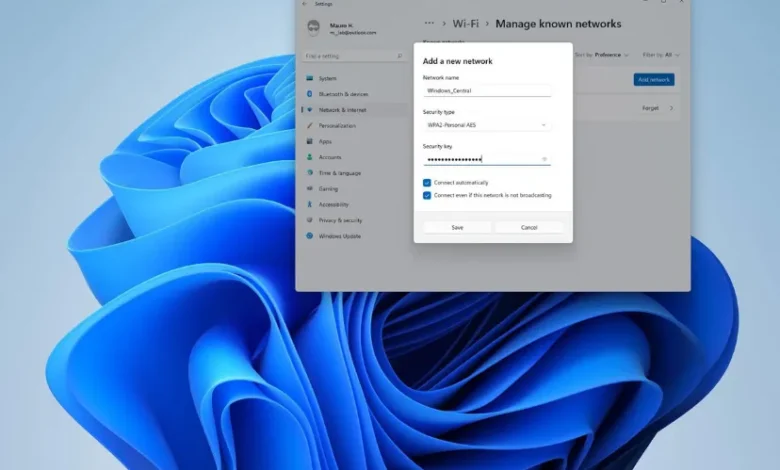The width and height of the screenshot is (780, 470).
Task: Expand the Sort by Preference dropdown
Action: pos(602,55)
